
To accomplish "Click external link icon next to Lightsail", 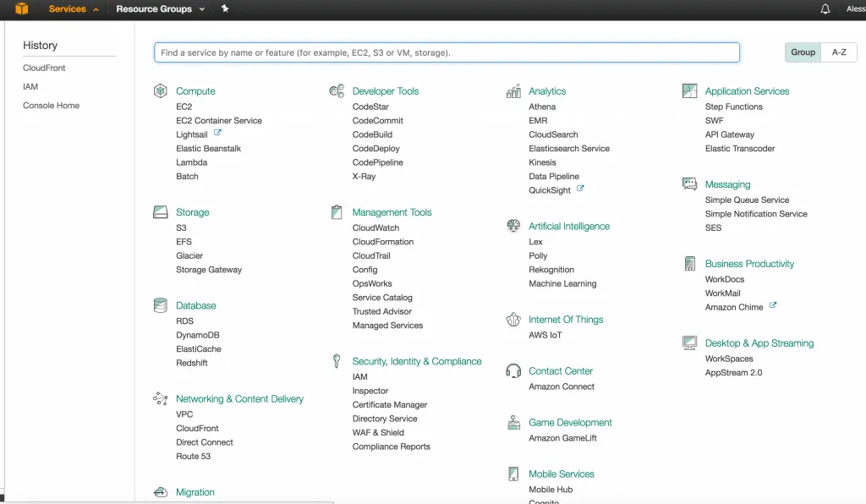I will pyautogui.click(x=217, y=133).
